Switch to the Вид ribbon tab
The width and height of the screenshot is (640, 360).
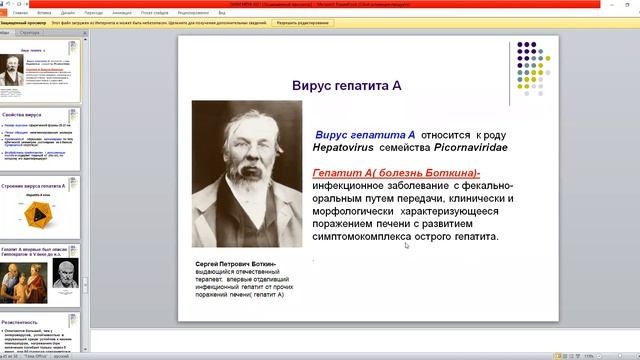click(x=222, y=13)
